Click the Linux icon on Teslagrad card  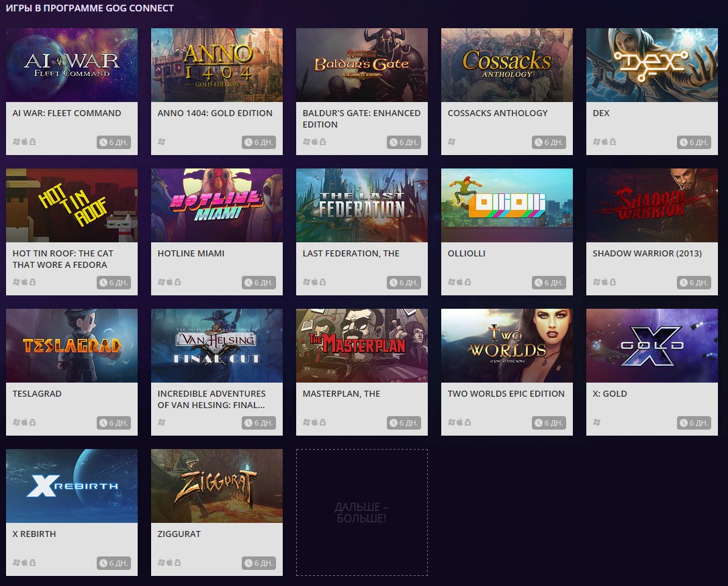click(x=32, y=422)
